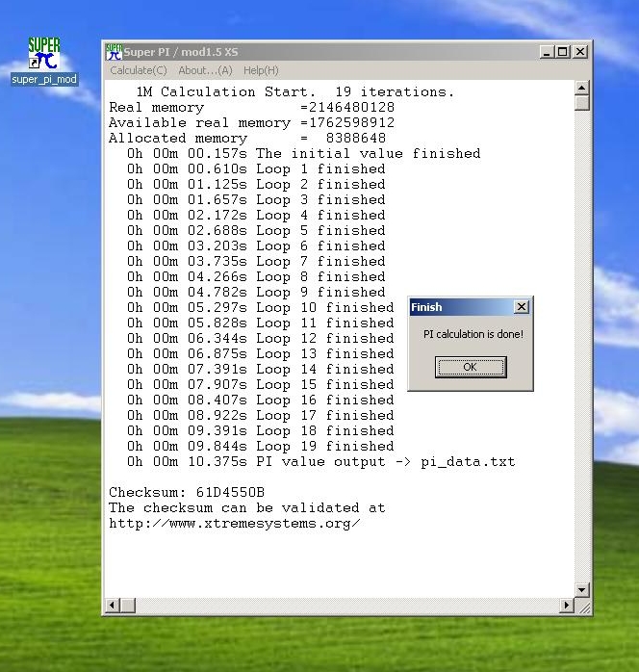Click the horizontal scrollbar thumb
This screenshot has height=672, width=639.
(128, 606)
